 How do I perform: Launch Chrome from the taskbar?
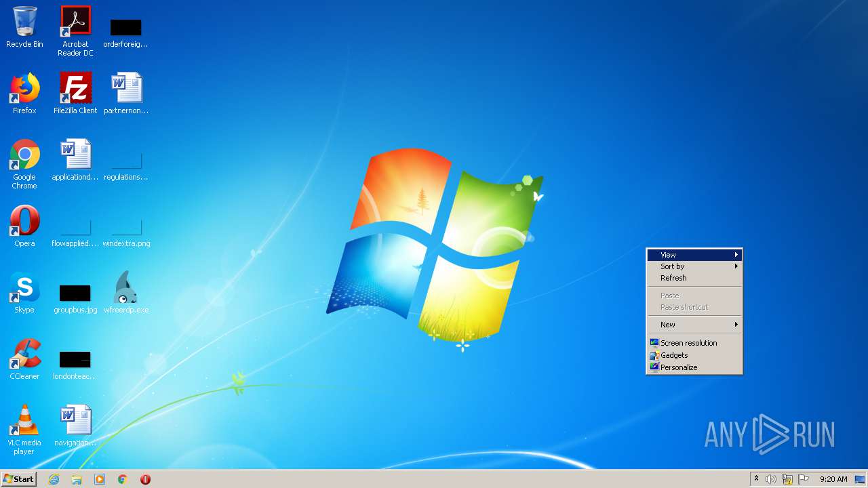point(122,479)
